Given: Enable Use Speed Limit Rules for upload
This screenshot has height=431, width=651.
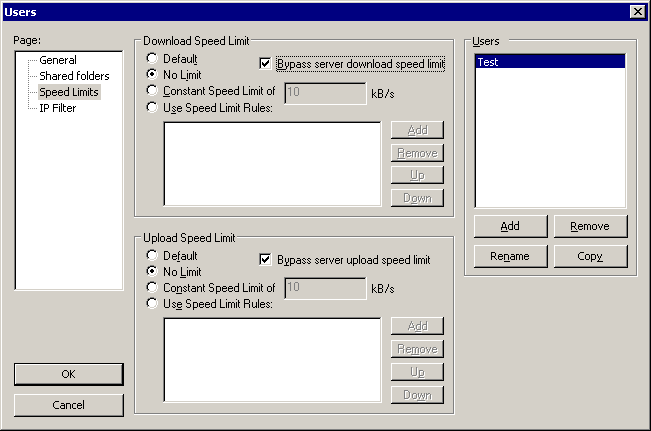Looking at the screenshot, I should coord(152,303).
